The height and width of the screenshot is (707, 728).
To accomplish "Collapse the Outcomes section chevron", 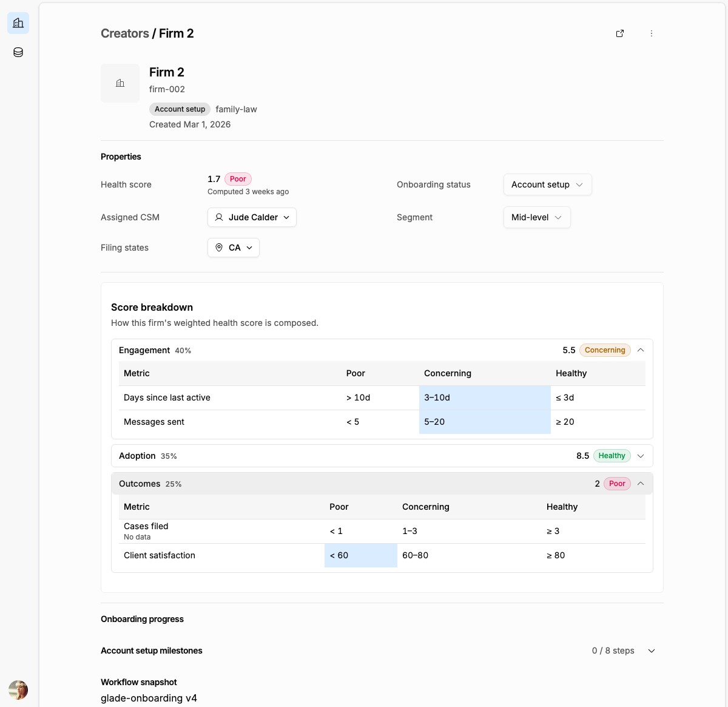I will (x=641, y=484).
